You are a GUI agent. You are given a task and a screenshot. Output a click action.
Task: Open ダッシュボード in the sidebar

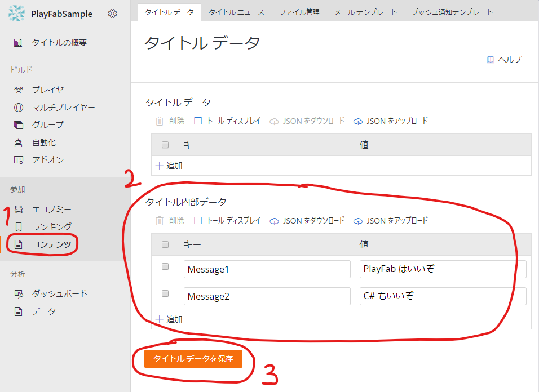click(x=59, y=294)
